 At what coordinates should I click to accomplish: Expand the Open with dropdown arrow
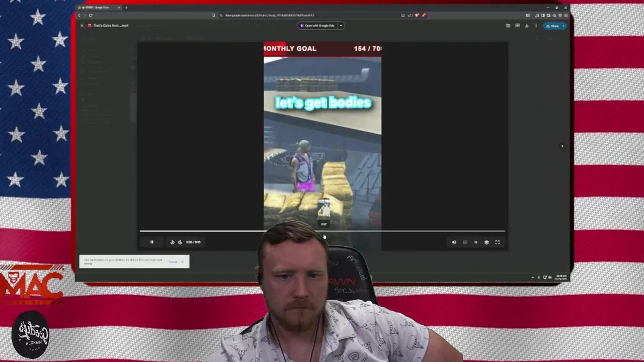coord(341,26)
